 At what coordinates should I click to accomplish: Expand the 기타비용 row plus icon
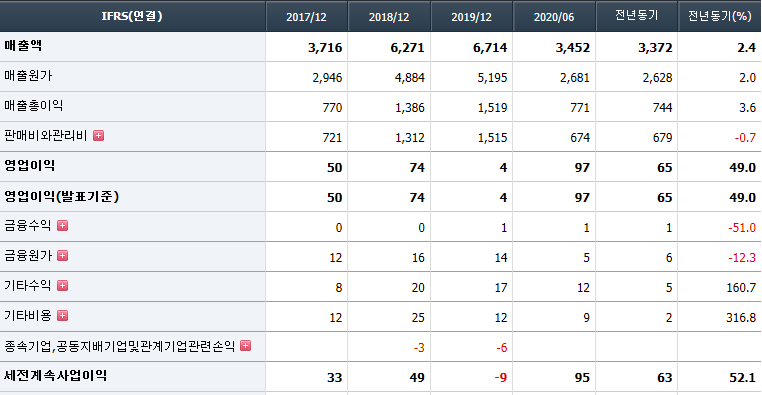62,316
